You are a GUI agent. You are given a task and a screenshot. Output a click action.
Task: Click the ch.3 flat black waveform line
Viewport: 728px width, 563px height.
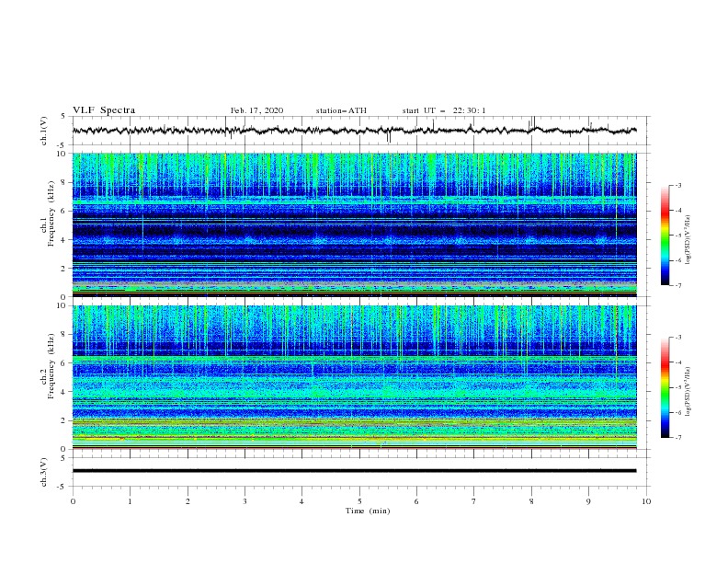point(354,471)
